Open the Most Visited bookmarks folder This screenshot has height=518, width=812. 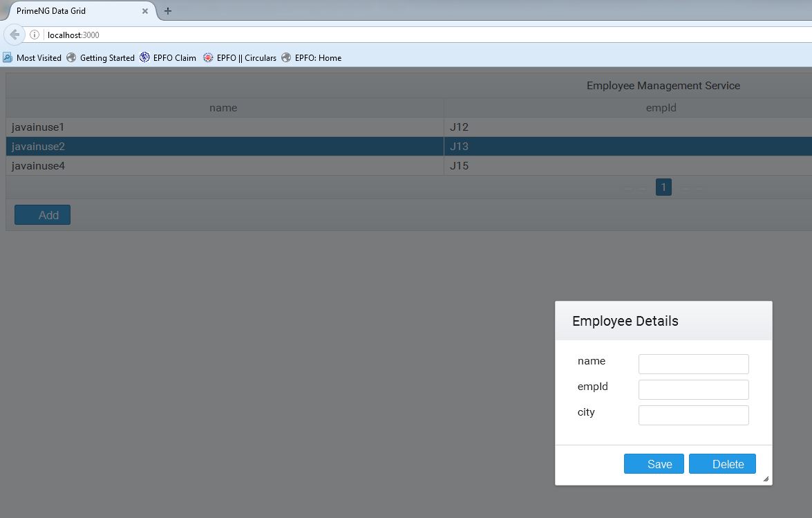click(x=32, y=57)
